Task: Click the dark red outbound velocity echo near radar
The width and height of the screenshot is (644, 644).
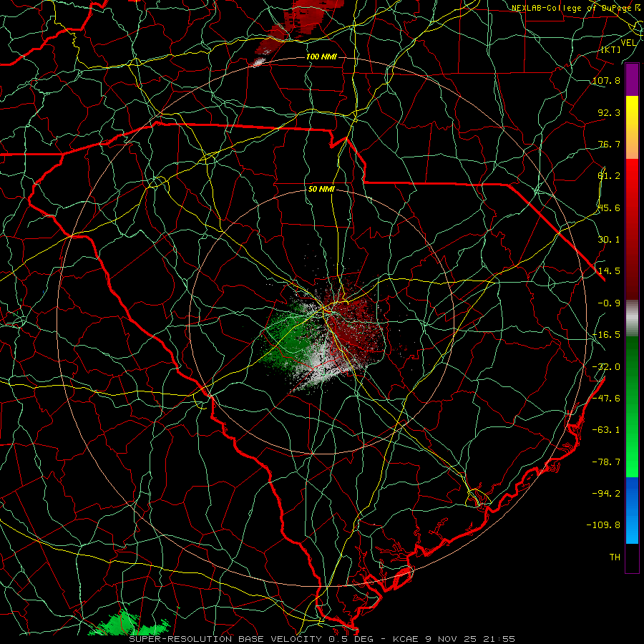Action: 355,324
